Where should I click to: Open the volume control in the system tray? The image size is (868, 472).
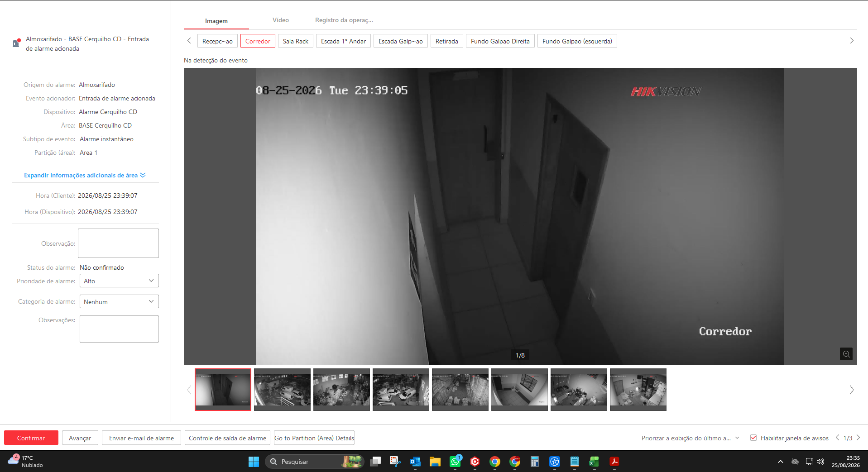coord(820,462)
